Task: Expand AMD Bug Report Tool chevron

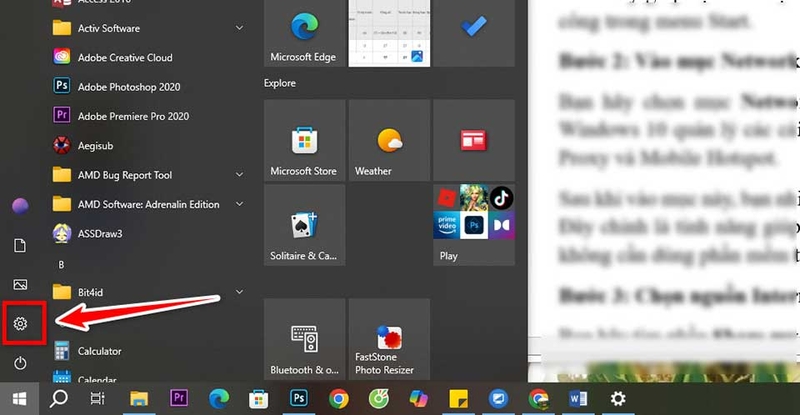Action: click(x=239, y=175)
